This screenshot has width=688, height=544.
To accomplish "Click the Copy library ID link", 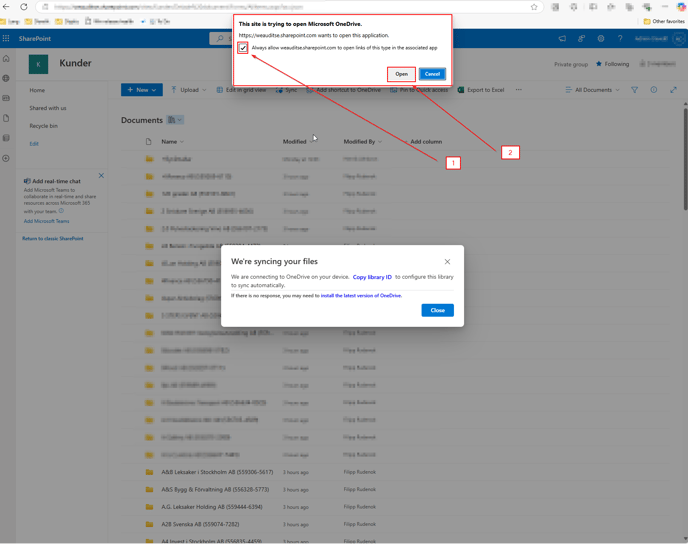I will tap(372, 277).
